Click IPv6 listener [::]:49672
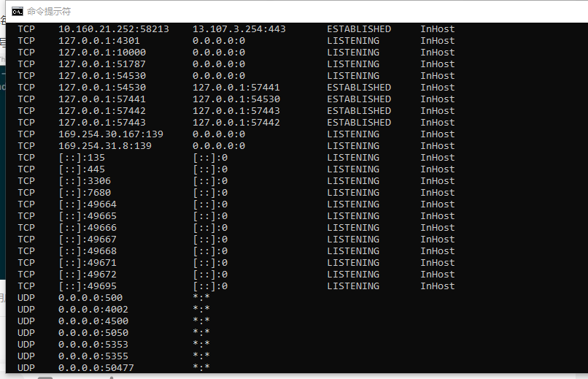Image resolution: width=588 pixels, height=379 pixels. click(88, 275)
